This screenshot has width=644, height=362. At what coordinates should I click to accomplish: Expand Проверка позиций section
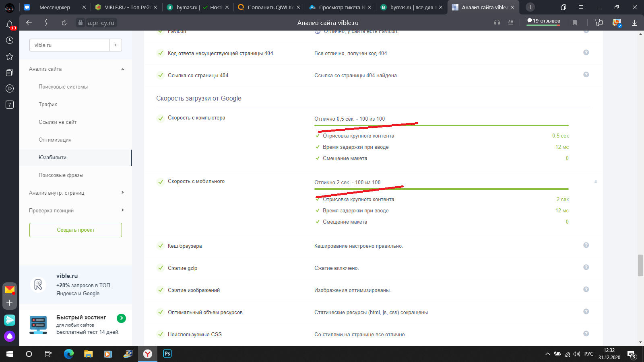pos(123,210)
